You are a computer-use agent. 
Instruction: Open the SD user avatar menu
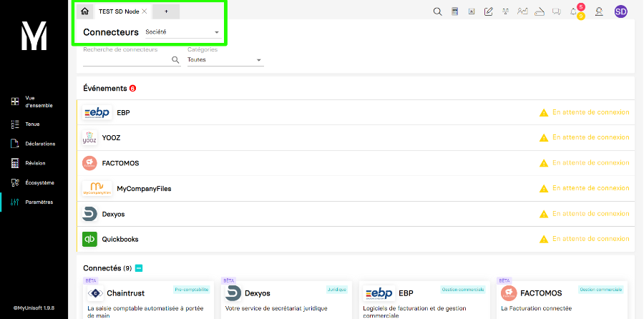pyautogui.click(x=620, y=11)
